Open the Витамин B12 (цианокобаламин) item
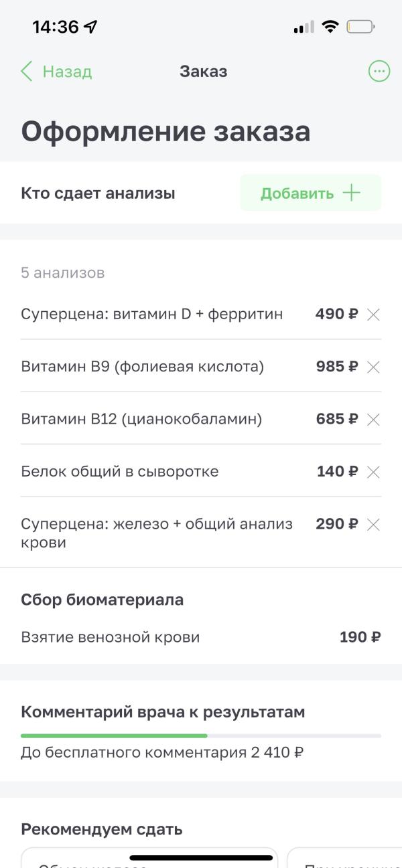The width and height of the screenshot is (402, 868). [201, 419]
